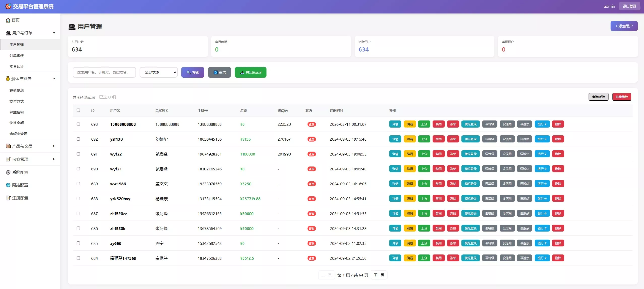Click the target logo in the header
This screenshot has width=644, height=289.
(8, 6)
